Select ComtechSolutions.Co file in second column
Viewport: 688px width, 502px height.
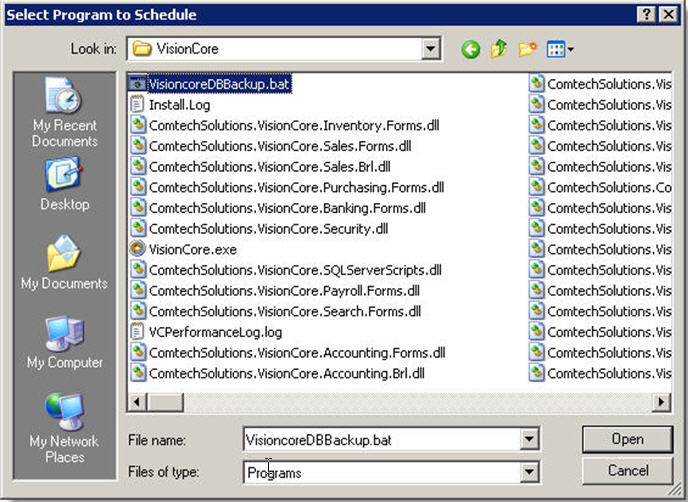[x=600, y=187]
